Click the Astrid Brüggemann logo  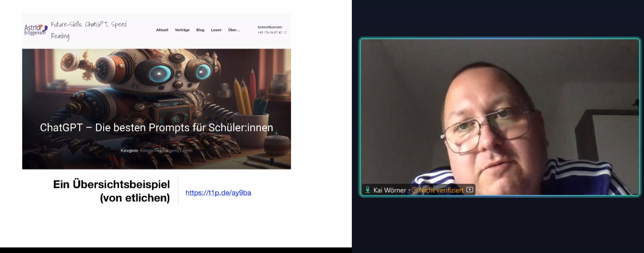point(36,30)
